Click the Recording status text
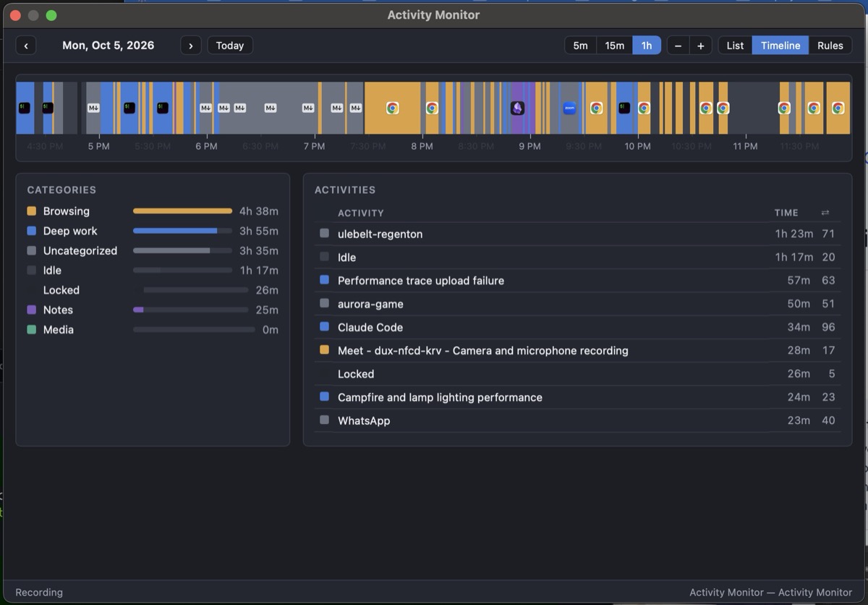This screenshot has height=605, width=868. click(x=39, y=592)
